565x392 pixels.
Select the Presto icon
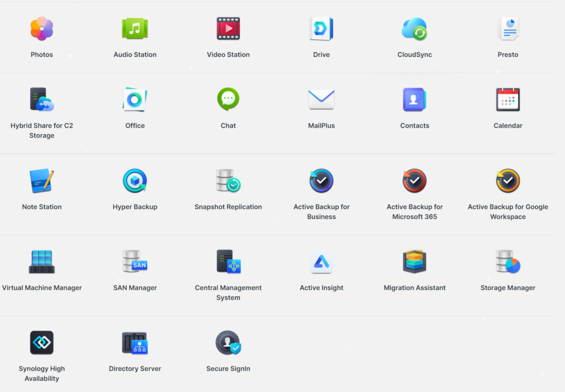508,29
